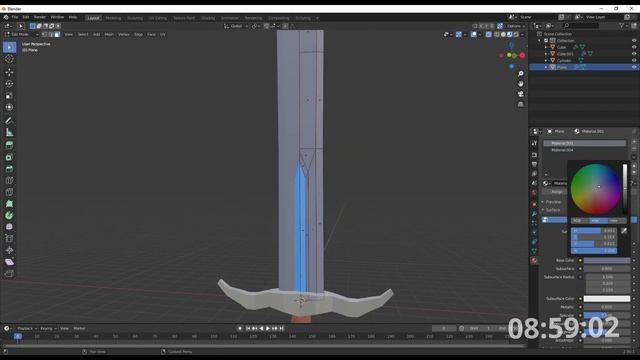Toggle Collection exclude checkbox in outliner

click(546, 41)
